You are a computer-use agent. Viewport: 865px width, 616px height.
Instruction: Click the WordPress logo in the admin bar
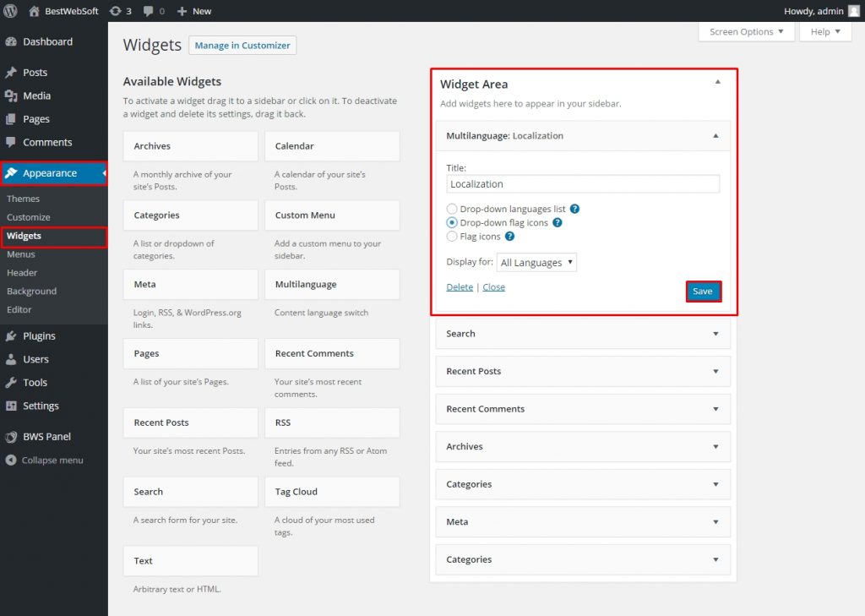click(9, 11)
